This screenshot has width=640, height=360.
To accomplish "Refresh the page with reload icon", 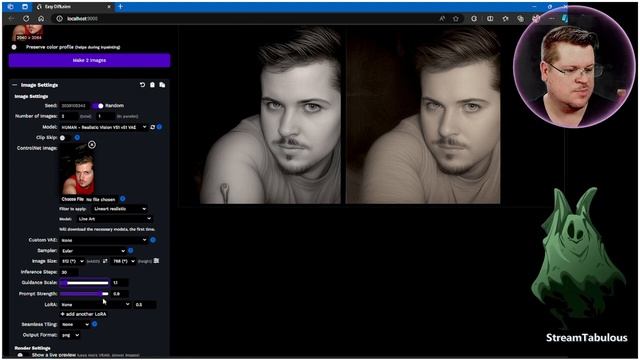I will point(26,19).
